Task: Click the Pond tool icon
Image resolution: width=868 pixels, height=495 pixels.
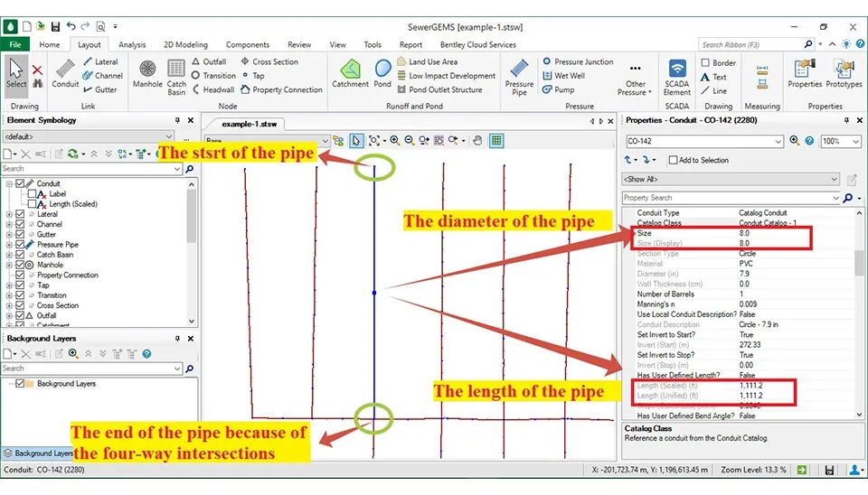Action: (382, 73)
